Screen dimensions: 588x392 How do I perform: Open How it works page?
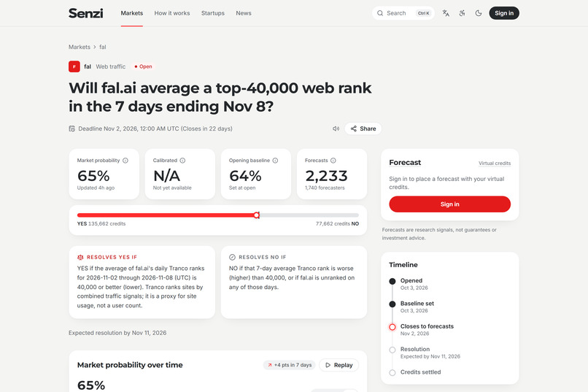pos(172,13)
